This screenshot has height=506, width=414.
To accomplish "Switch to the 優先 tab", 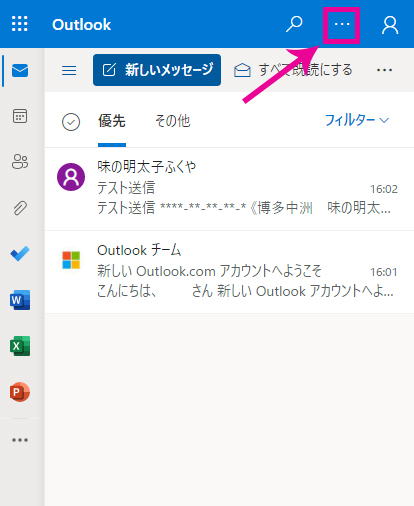I will 112,121.
